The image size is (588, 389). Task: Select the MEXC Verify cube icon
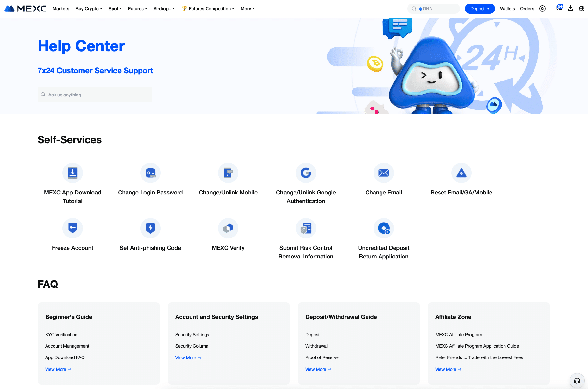click(228, 228)
